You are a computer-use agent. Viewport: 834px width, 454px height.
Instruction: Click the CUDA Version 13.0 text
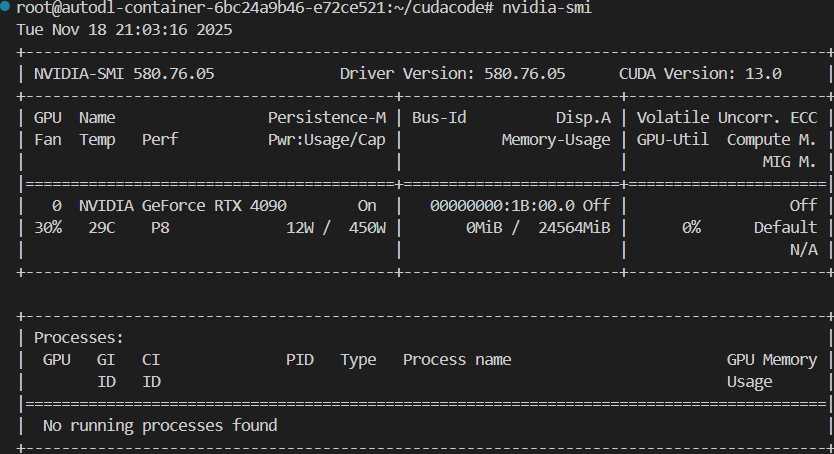pyautogui.click(x=700, y=74)
